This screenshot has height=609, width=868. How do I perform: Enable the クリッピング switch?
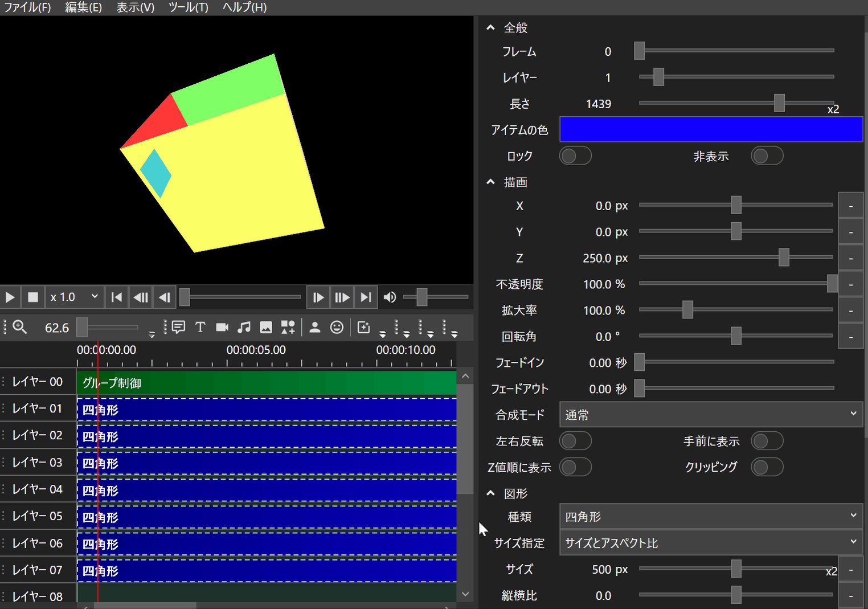[x=767, y=467]
